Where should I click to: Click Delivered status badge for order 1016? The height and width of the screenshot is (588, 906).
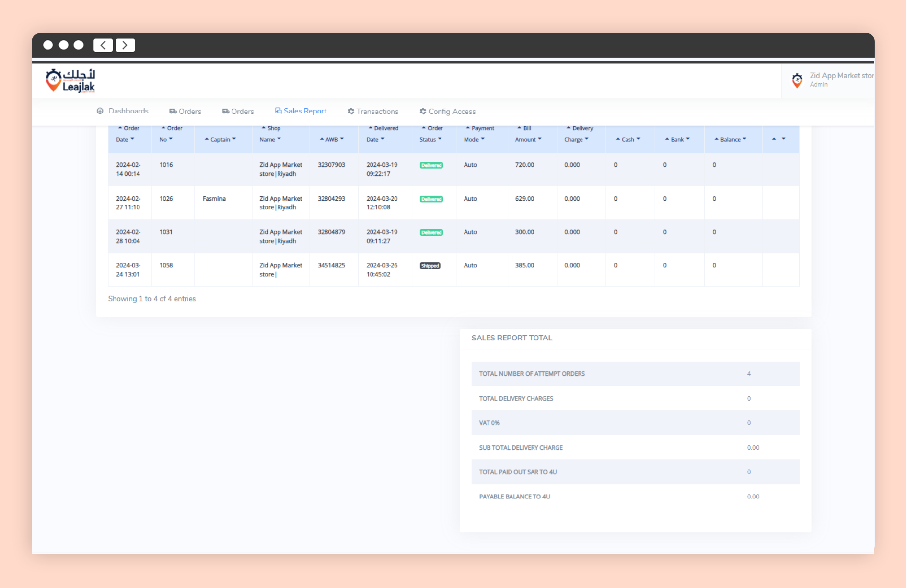431,165
